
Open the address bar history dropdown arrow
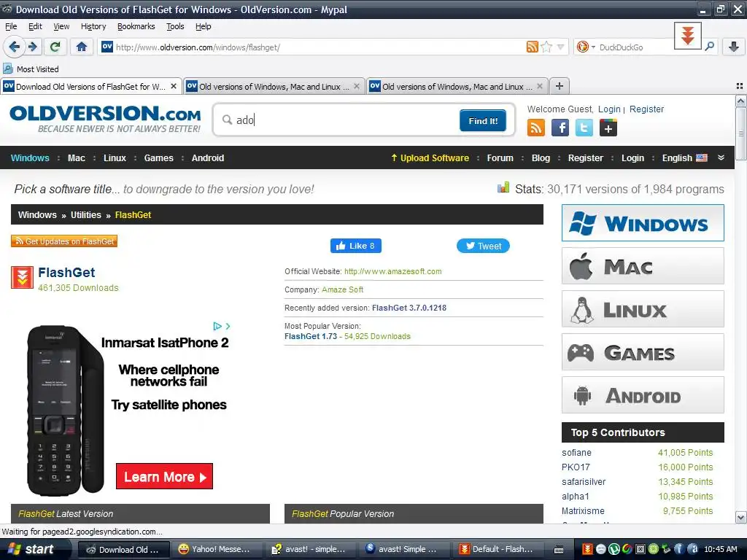[561, 47]
